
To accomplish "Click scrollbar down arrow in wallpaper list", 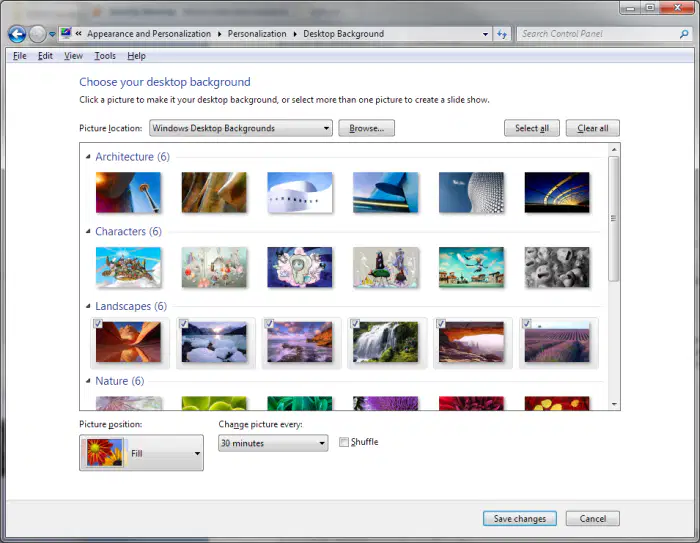I will pos(614,404).
